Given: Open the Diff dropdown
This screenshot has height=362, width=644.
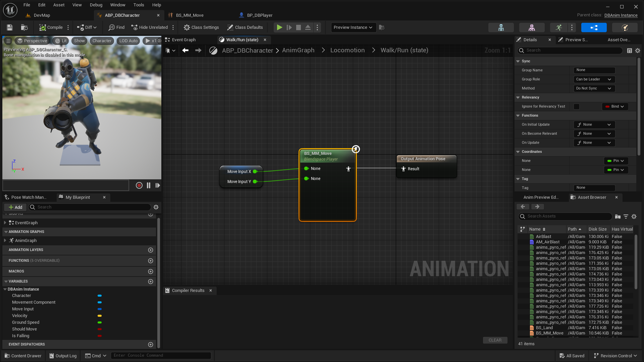Looking at the screenshot, I should [87, 27].
